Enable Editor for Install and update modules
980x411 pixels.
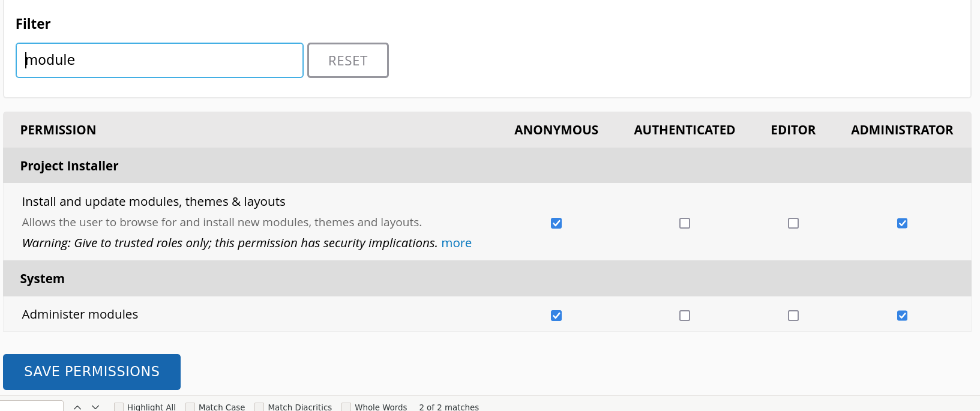[x=793, y=223]
